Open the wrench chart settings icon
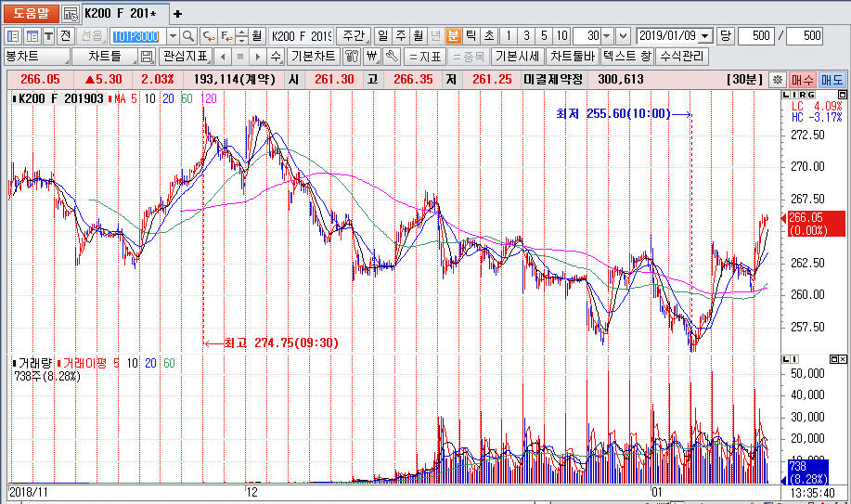Image resolution: width=851 pixels, height=504 pixels. coord(393,57)
